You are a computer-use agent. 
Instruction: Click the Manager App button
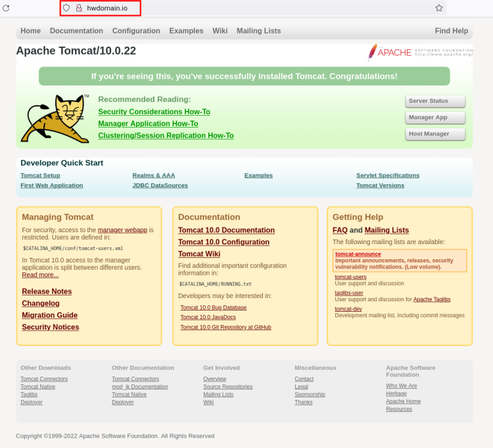(435, 117)
